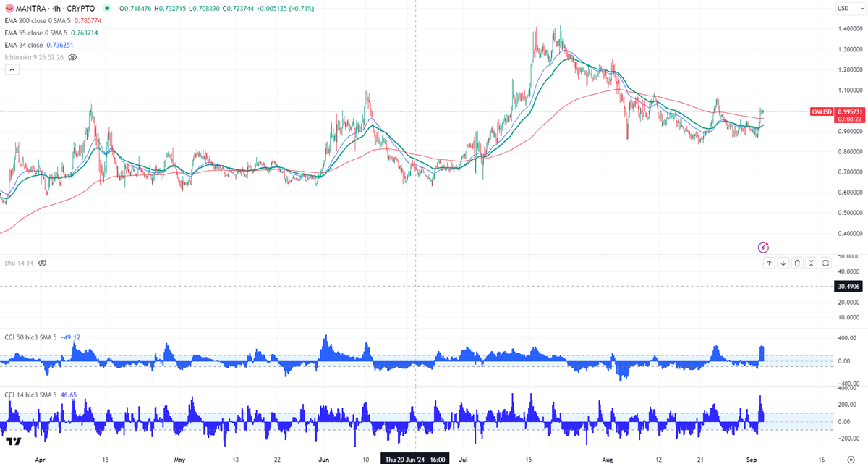Select the EMA 34 close indicator legend
The width and height of the screenshot is (868, 464).
pyautogui.click(x=24, y=45)
